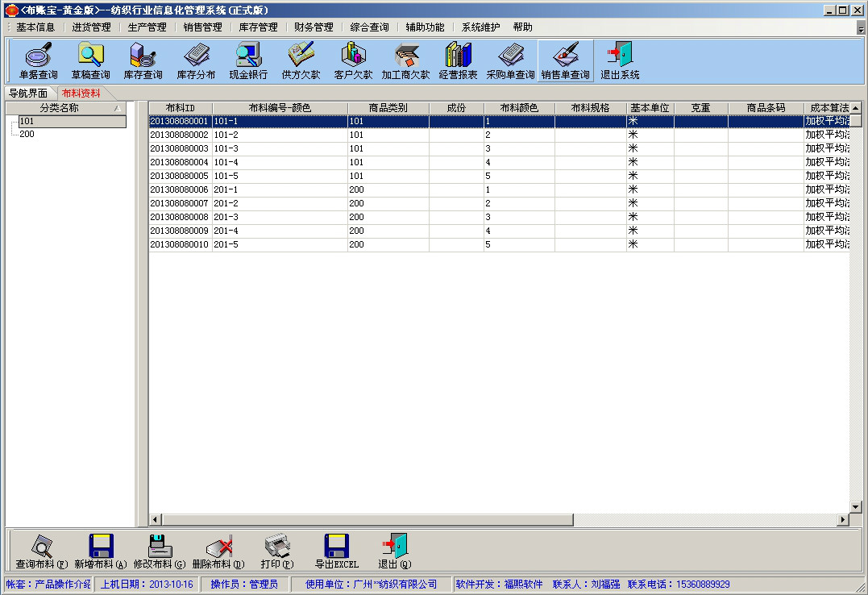
Task: Select row 201308080002
Action: click(x=500, y=135)
